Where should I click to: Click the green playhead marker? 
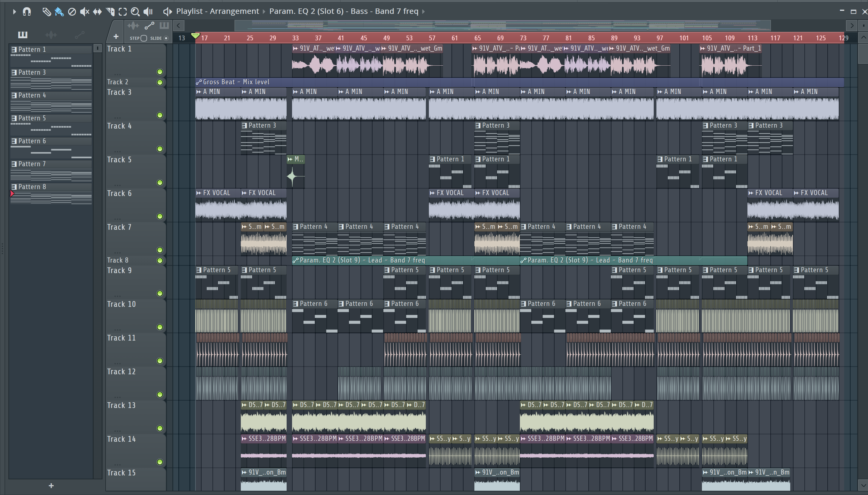click(195, 36)
